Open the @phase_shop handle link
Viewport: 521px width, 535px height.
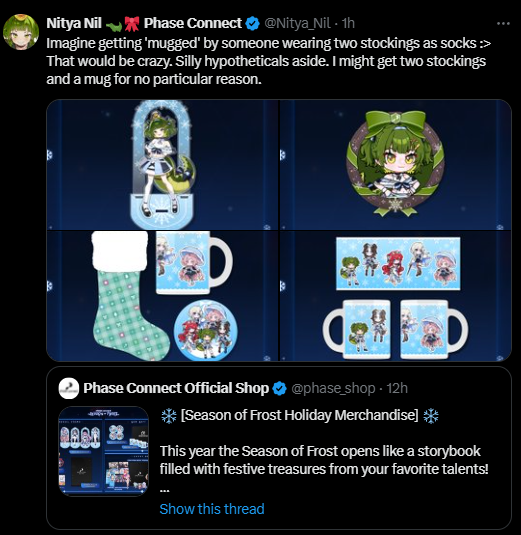tap(333, 388)
